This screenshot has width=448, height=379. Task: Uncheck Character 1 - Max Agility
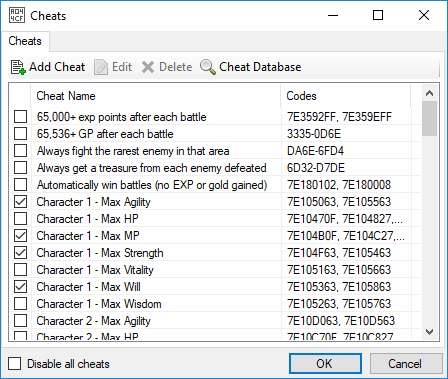(21, 202)
